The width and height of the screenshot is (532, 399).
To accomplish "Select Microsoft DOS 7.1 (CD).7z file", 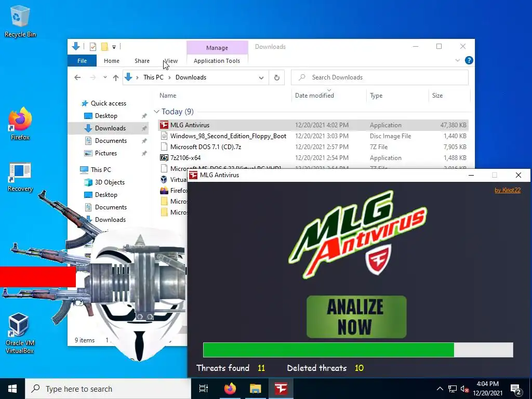I will point(313,147).
